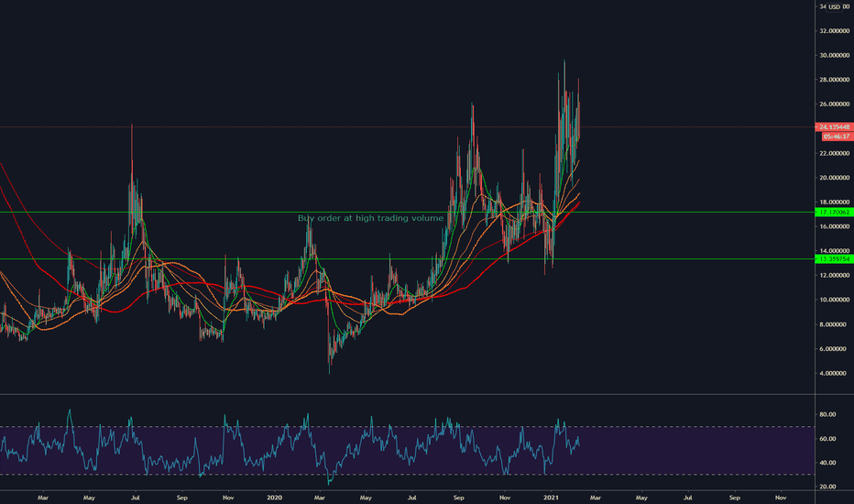Click the 16.000000 price axis label
This screenshot has height=504, width=854.
click(x=835, y=226)
